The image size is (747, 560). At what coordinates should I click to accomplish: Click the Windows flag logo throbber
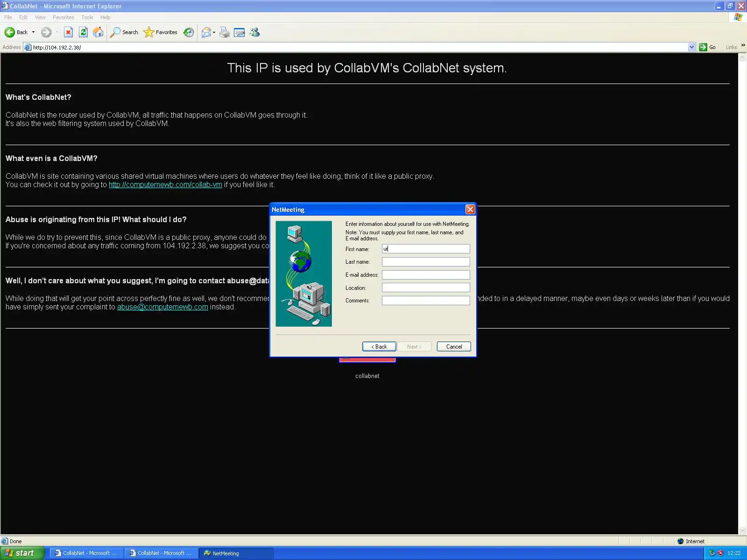pos(738,17)
